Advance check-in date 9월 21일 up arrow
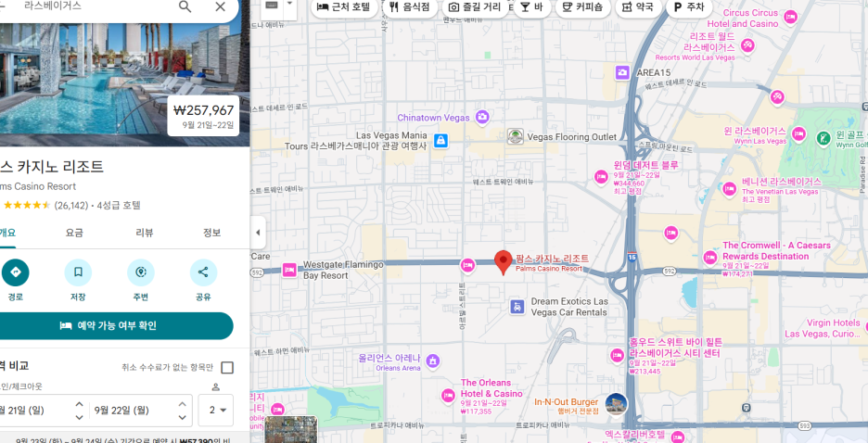This screenshot has height=443, width=868. [79, 404]
